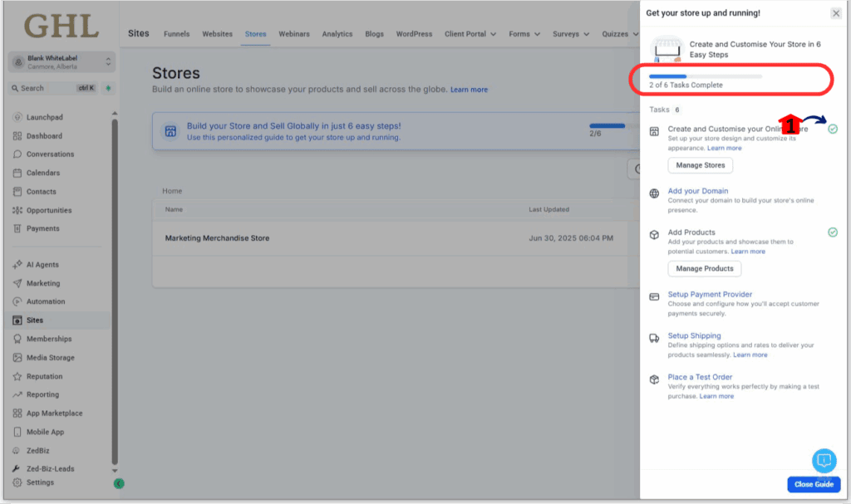Click the Create and Customise store checkmark
Viewport: 851px width, 504px height.
coord(833,130)
